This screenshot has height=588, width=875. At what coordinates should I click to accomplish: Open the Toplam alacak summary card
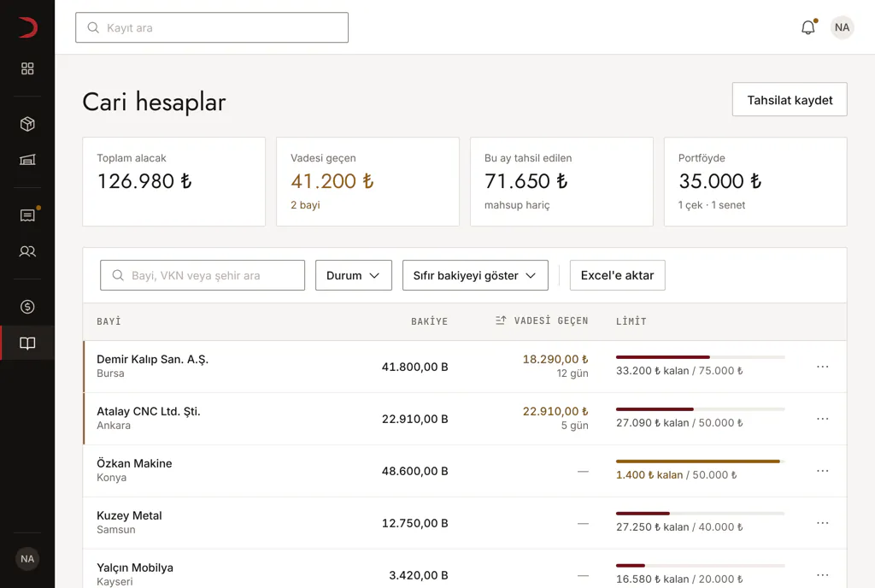(174, 182)
